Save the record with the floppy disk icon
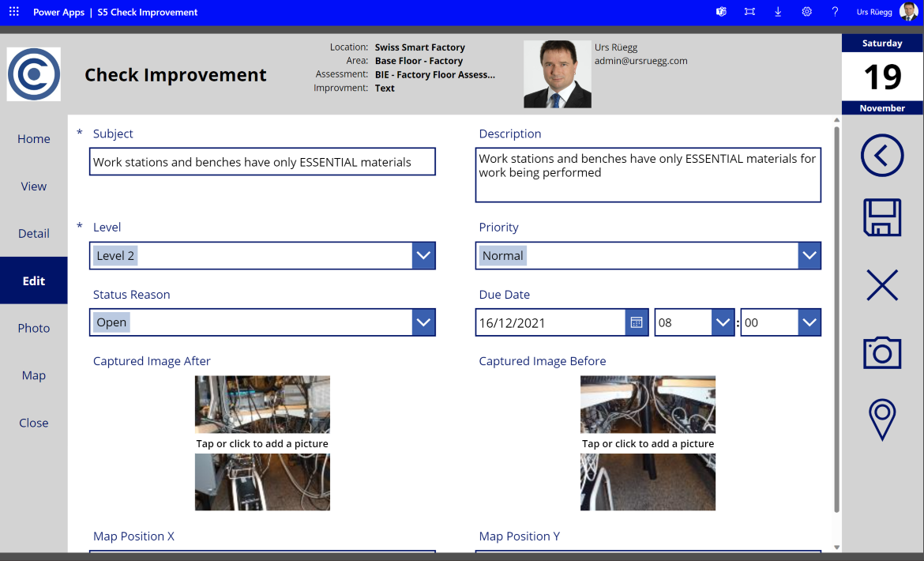This screenshot has width=924, height=561. (882, 217)
